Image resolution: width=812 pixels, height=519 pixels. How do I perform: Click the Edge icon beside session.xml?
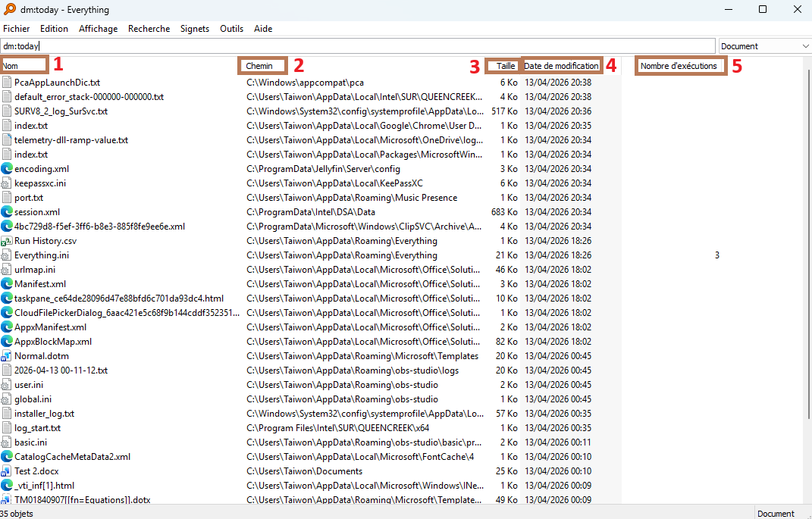(x=7, y=212)
